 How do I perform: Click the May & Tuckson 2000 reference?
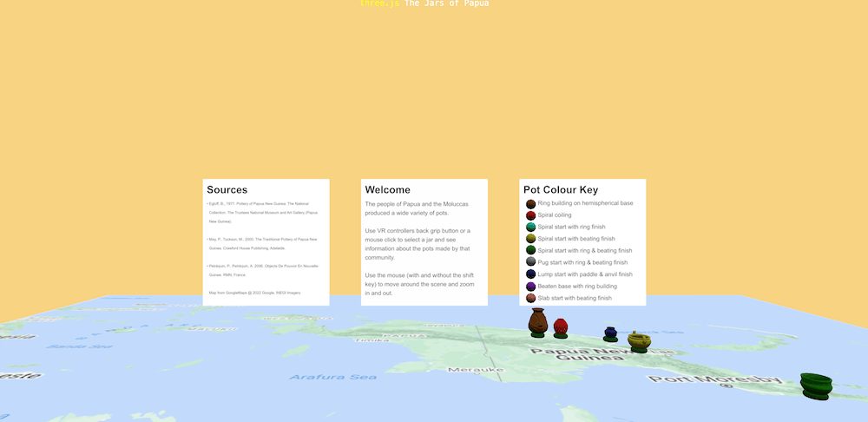click(x=263, y=244)
